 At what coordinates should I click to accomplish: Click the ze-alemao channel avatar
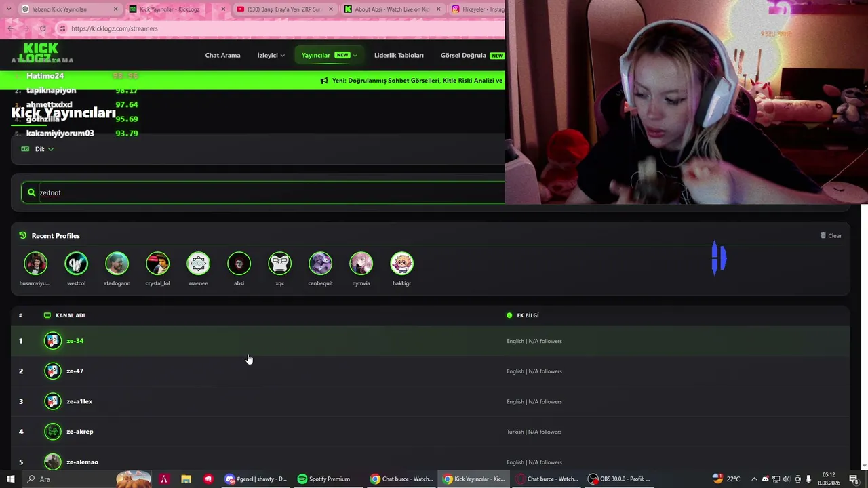point(53,462)
